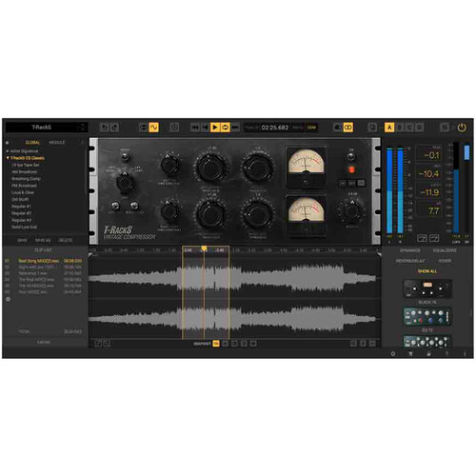Open the EQUALIZERS module category

click(x=445, y=250)
